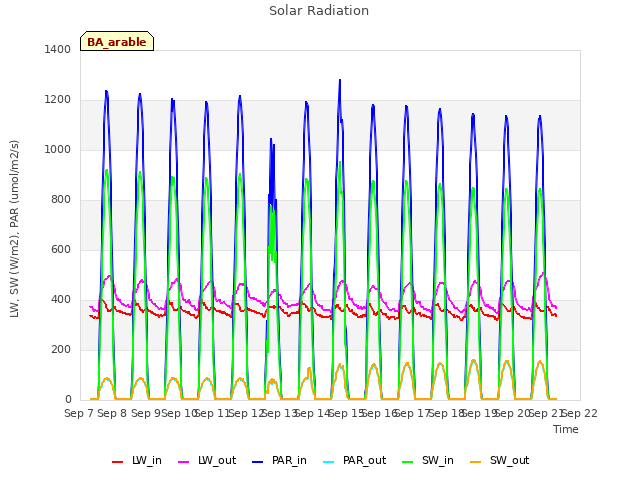The width and height of the screenshot is (640, 480).
Task: Click the 1000 y-axis tick label
Action: (58, 149)
